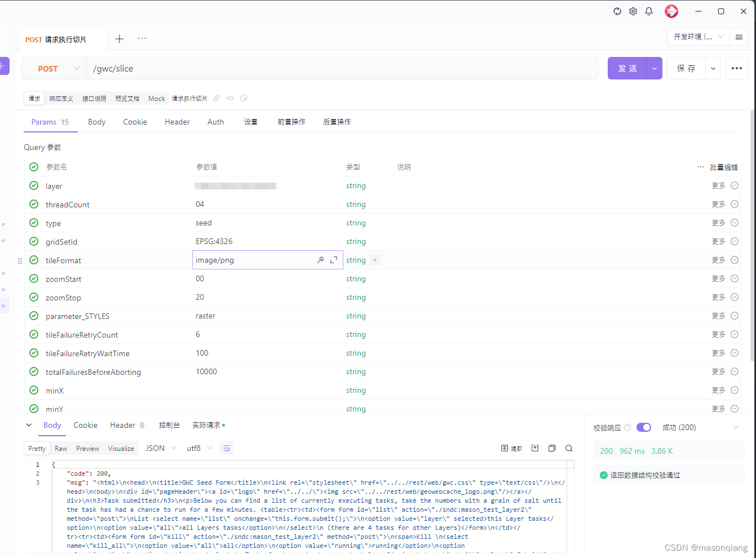Disable the threadCount parameter checkbox

point(33,204)
